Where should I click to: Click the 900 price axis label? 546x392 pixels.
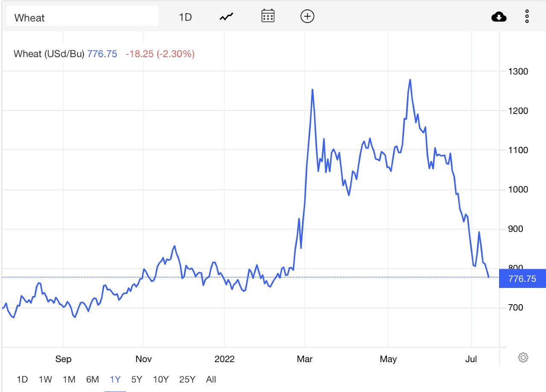coord(515,229)
